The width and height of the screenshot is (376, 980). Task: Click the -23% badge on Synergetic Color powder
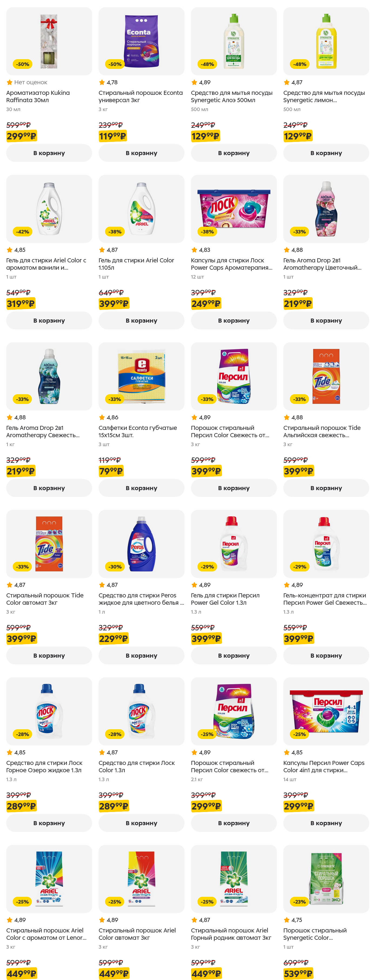click(x=300, y=901)
